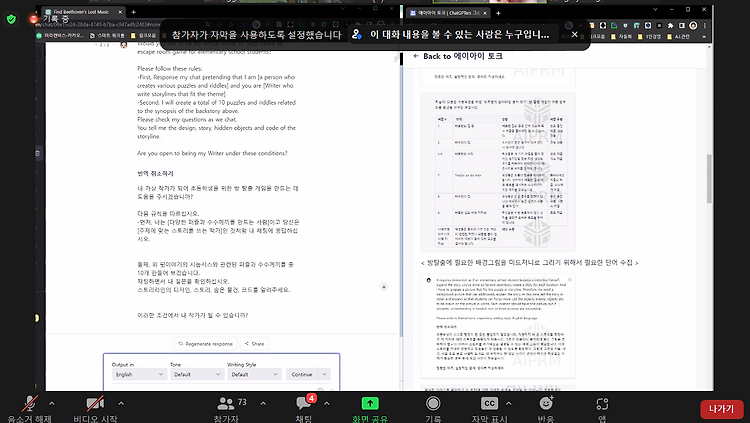Open the right browser extensions puzzle icon
The image size is (750, 423).
pyautogui.click(x=670, y=25)
